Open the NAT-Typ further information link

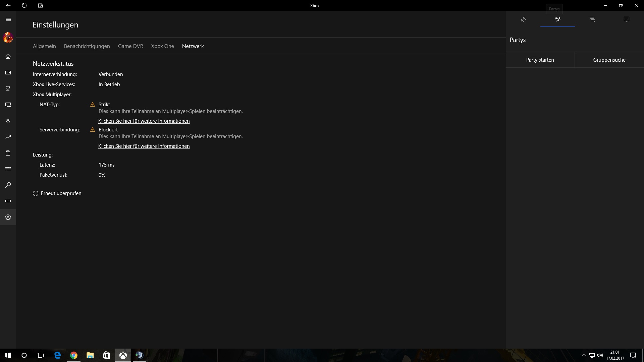click(x=144, y=121)
